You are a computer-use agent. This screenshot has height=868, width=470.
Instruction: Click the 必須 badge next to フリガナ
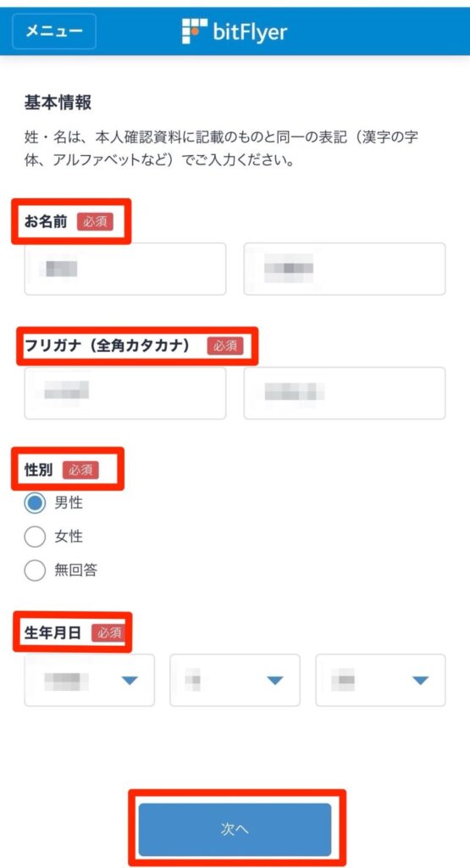225,346
